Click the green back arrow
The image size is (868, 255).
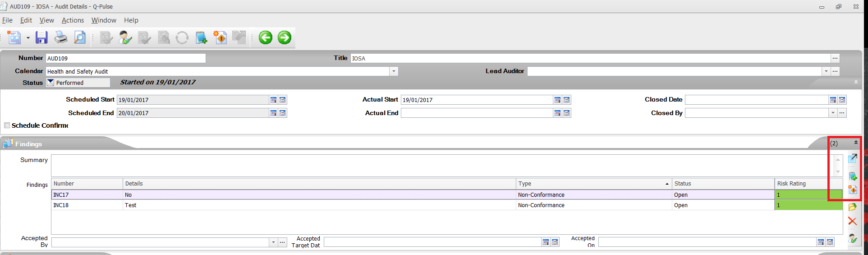[266, 37]
